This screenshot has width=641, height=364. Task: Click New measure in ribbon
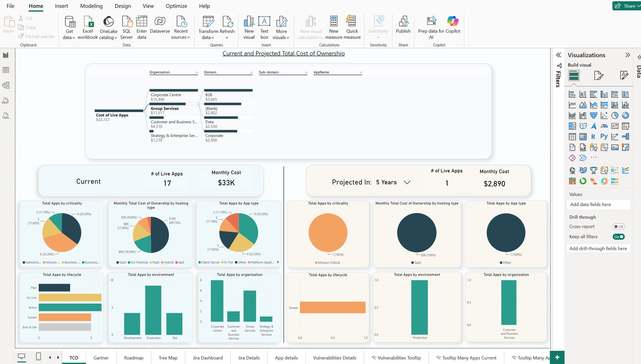coord(334,28)
